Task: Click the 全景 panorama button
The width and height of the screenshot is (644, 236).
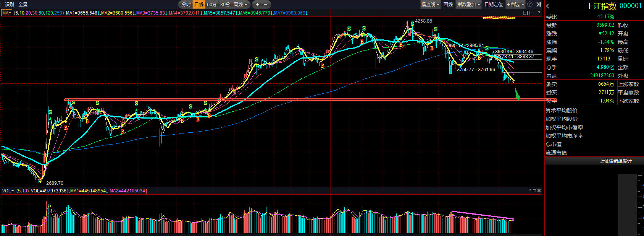Action: pyautogui.click(x=23, y=5)
